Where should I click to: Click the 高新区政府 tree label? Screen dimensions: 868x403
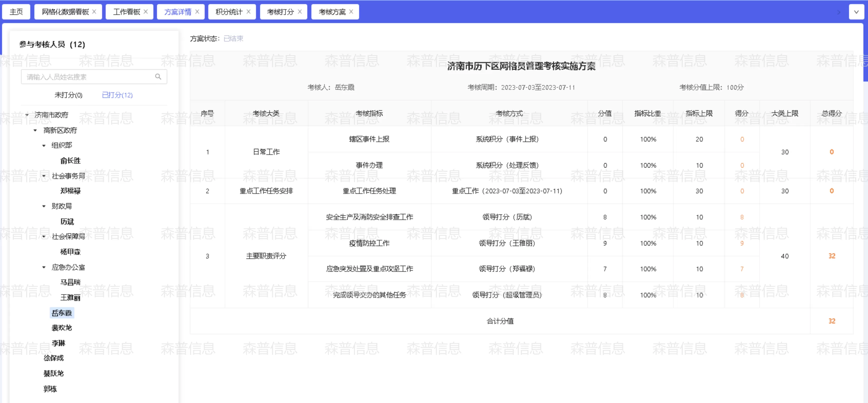point(60,131)
